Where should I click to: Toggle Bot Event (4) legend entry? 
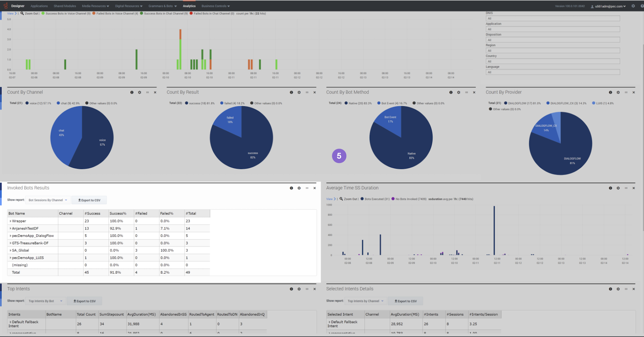click(x=392, y=103)
